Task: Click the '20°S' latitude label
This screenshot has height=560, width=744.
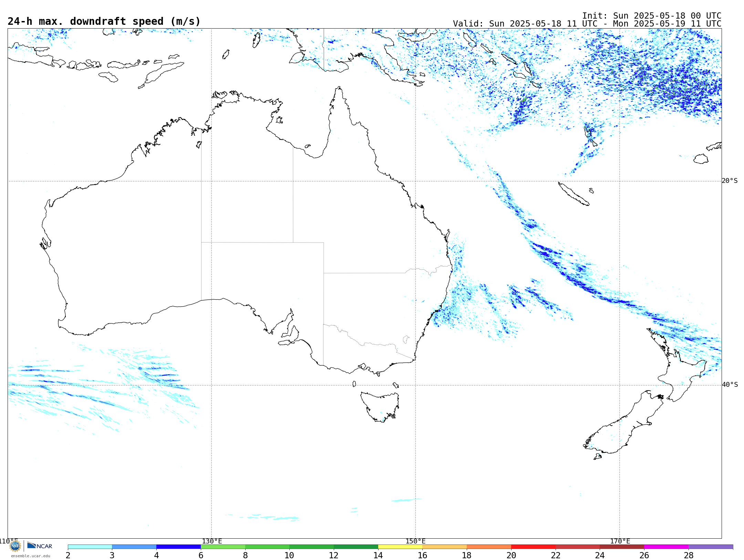Action: [730, 181]
